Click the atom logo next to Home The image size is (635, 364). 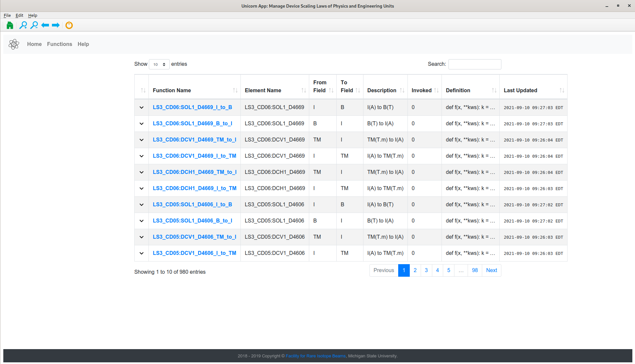click(x=14, y=44)
